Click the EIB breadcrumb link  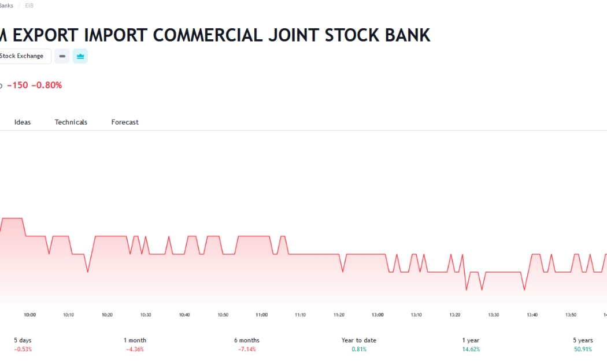click(x=29, y=6)
